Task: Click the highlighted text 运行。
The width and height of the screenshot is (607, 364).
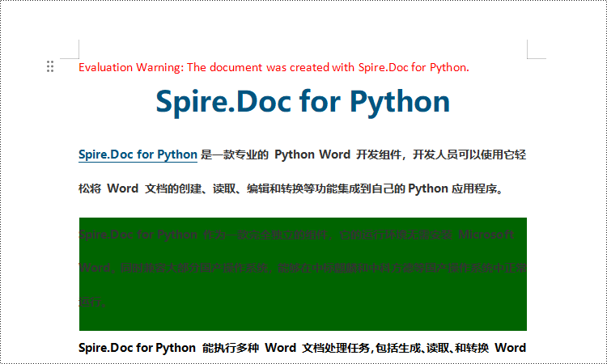Action: click(x=93, y=302)
